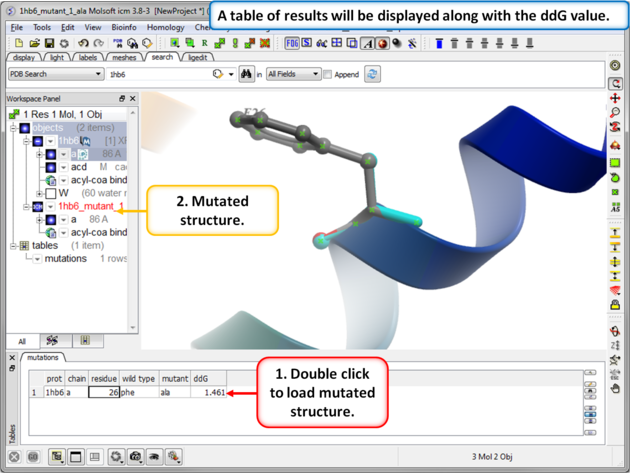Click the open folder icon in toolbar

pos(34,43)
